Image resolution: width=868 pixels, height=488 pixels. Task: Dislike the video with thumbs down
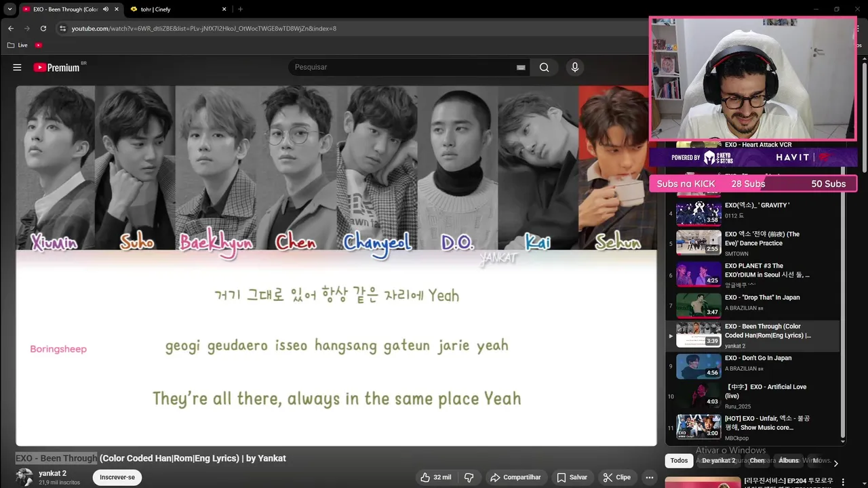tap(469, 477)
